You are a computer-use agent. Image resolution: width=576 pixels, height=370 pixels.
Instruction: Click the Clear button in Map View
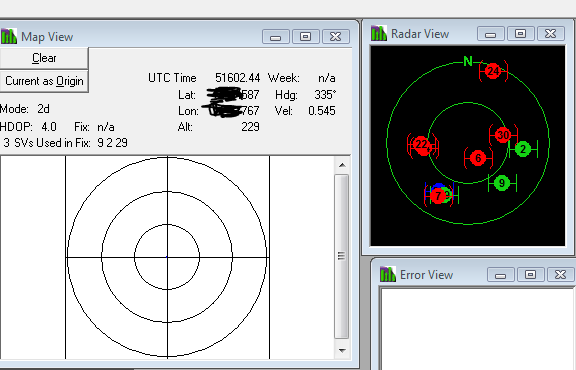(44, 58)
